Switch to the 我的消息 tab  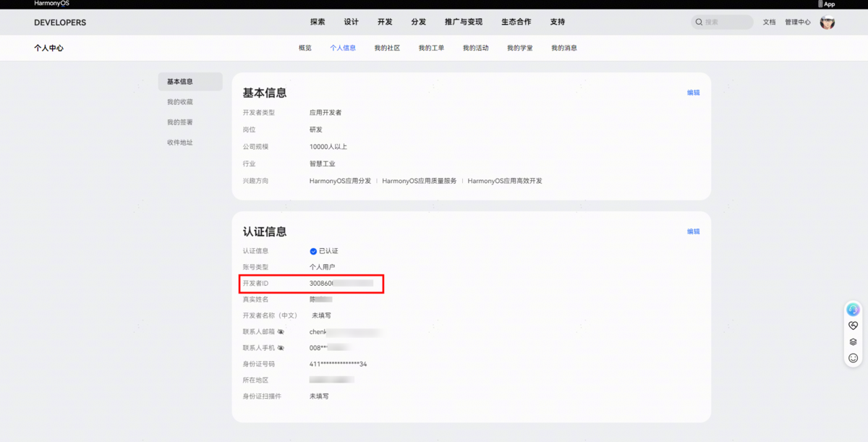click(x=564, y=48)
